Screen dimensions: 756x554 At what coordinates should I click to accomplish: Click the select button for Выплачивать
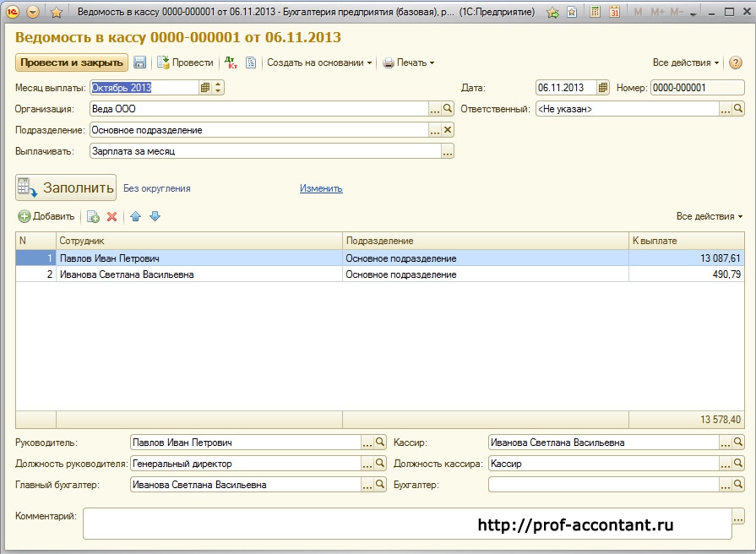click(x=448, y=151)
